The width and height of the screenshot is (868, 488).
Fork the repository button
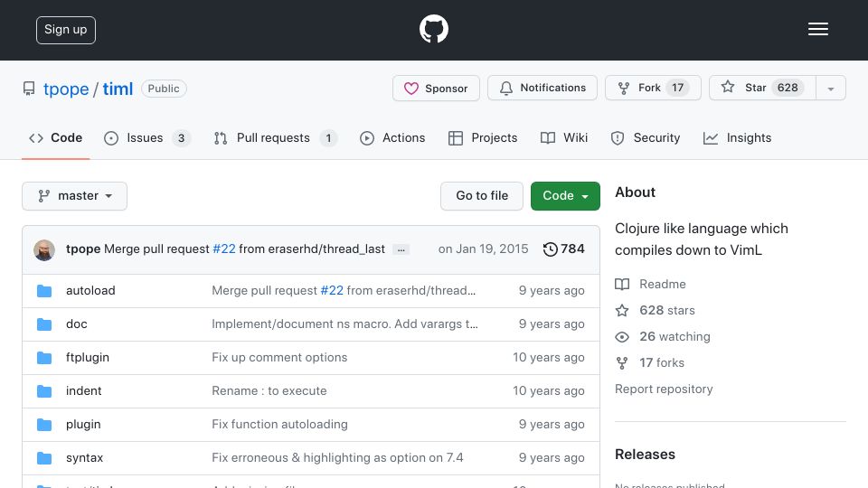pyautogui.click(x=653, y=88)
